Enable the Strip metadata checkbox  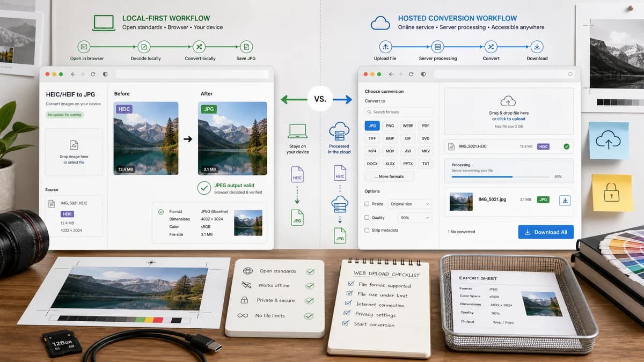[x=367, y=230]
